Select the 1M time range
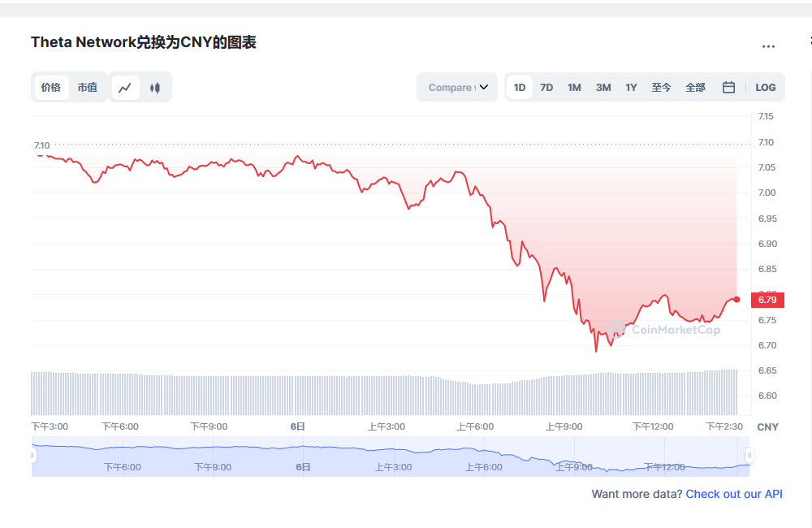 point(574,87)
